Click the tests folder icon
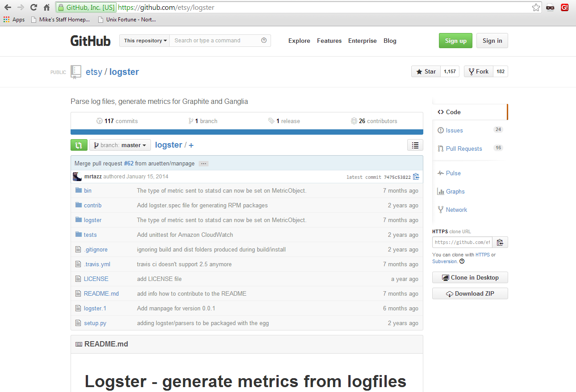This screenshot has width=576, height=392. point(79,235)
